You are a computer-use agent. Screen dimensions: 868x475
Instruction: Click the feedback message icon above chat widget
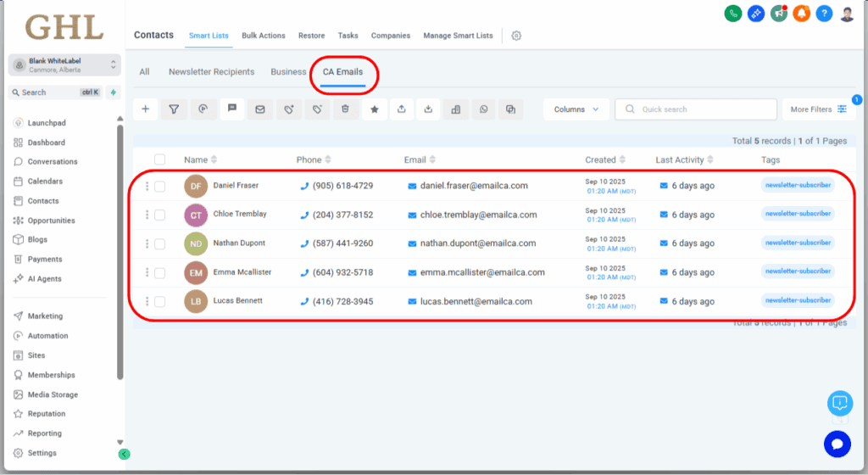point(840,403)
